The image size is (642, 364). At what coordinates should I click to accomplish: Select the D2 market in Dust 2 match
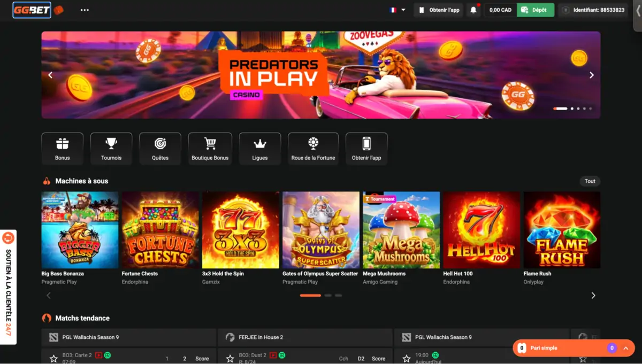[361, 359]
